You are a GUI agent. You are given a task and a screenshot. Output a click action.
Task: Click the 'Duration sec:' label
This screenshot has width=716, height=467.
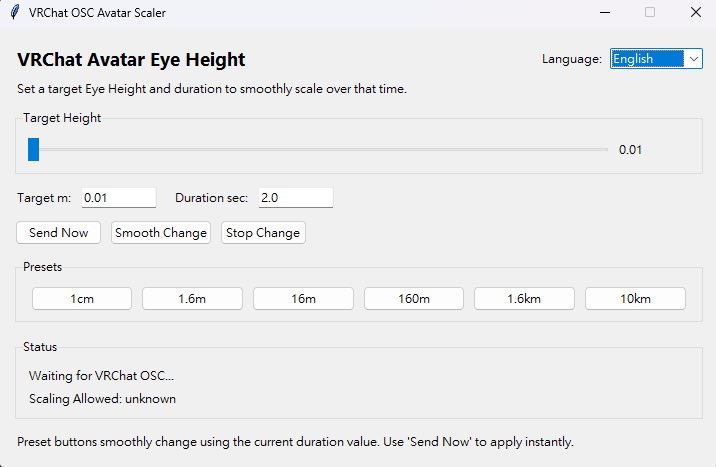tap(211, 198)
